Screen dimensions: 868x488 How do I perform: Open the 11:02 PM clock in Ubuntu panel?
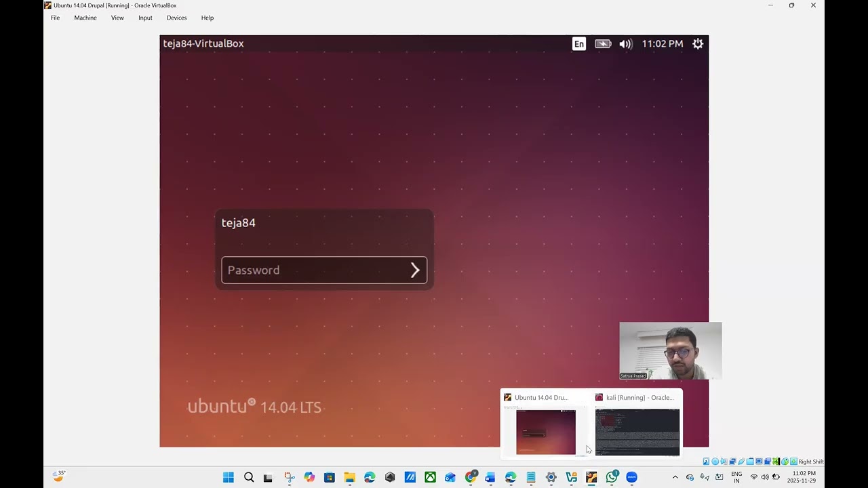point(663,43)
